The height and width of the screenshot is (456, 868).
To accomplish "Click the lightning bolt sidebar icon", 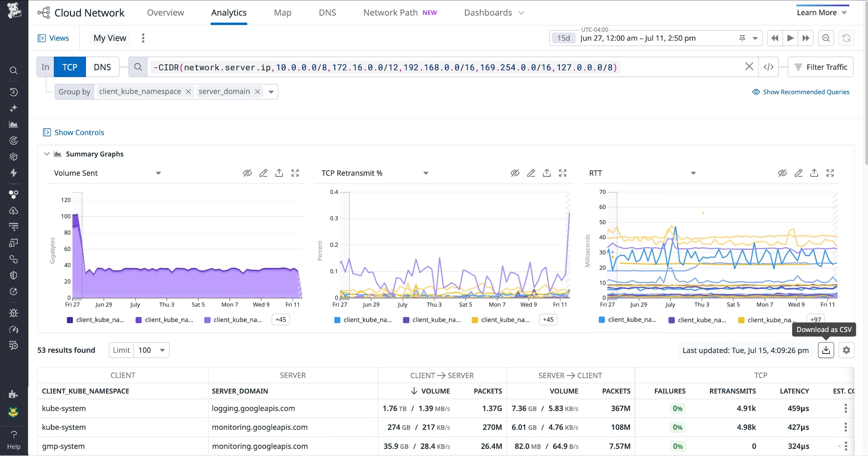I will [13, 173].
